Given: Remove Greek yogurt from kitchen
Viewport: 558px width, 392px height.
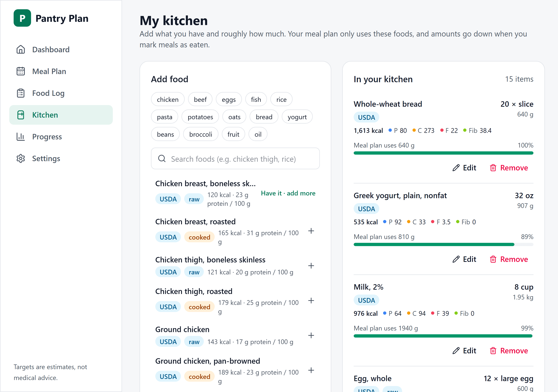Looking at the screenshot, I should 509,259.
